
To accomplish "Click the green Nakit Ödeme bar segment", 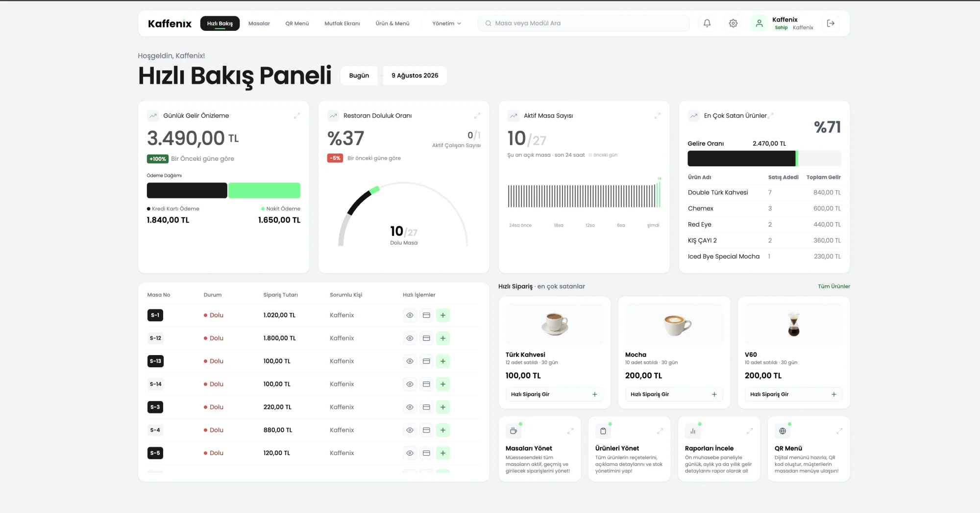I will [264, 190].
